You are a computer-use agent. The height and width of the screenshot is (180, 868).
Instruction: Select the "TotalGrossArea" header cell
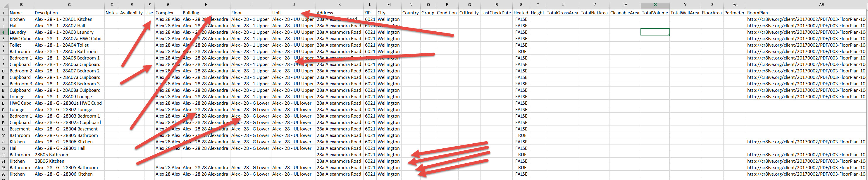click(562, 13)
